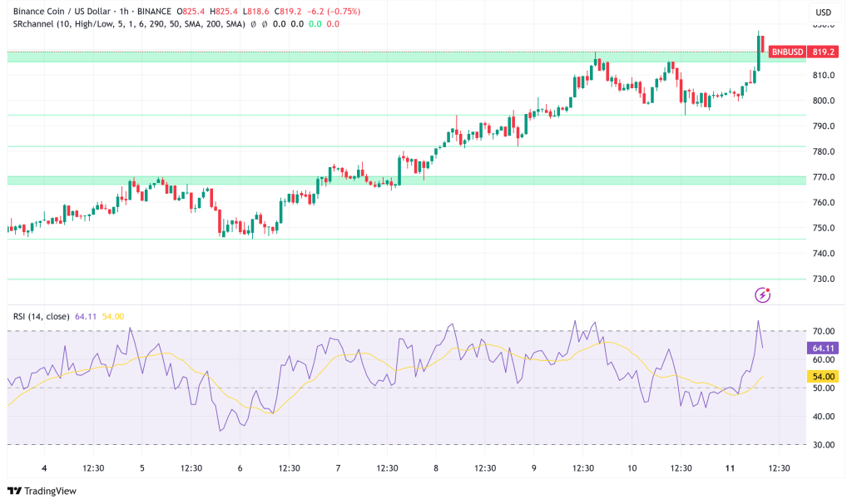Click the 70.00 RSI axis label

[x=823, y=331]
